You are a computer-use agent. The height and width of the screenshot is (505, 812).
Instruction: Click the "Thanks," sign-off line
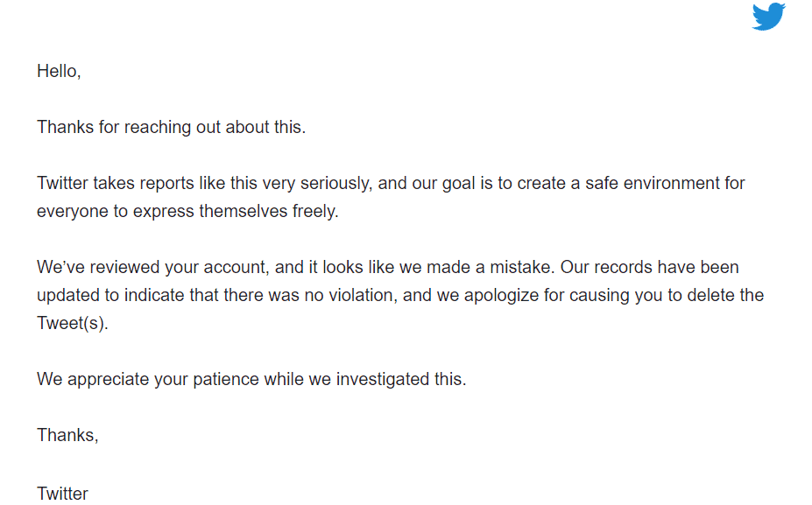click(67, 435)
